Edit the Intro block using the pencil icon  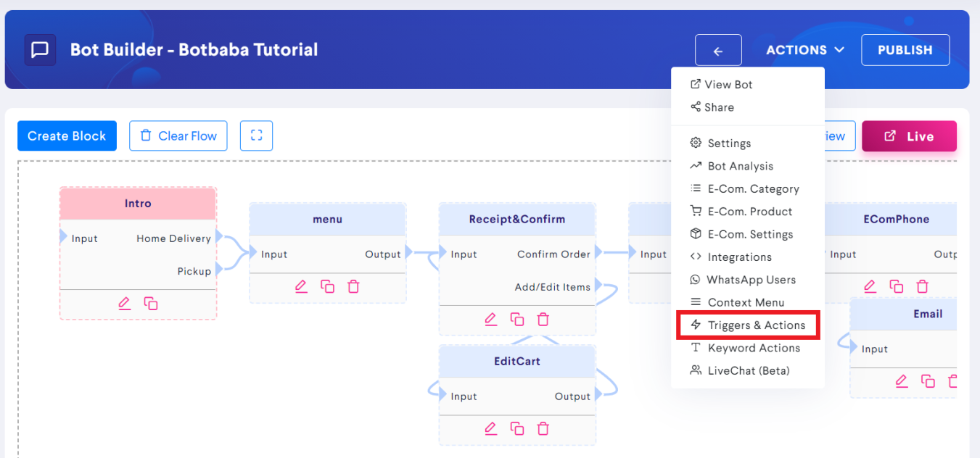(x=124, y=302)
